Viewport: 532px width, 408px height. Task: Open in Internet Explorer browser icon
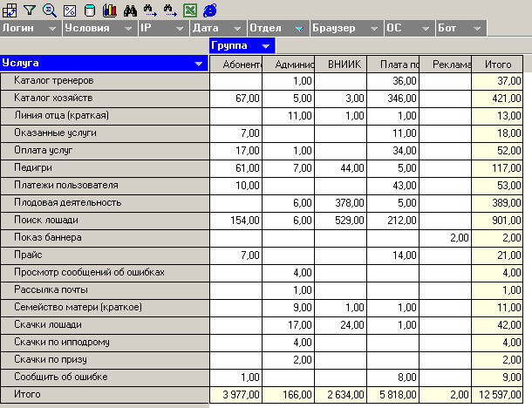click(210, 10)
